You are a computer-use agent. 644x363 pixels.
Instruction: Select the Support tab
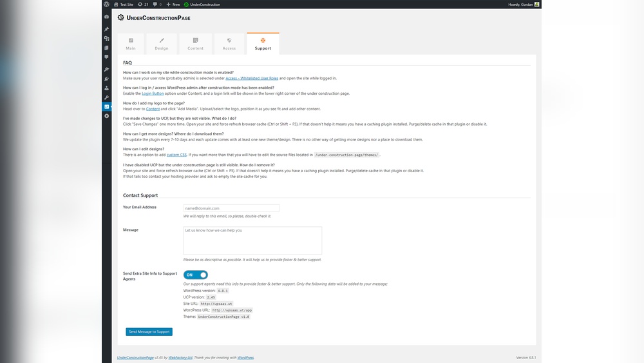click(x=263, y=44)
